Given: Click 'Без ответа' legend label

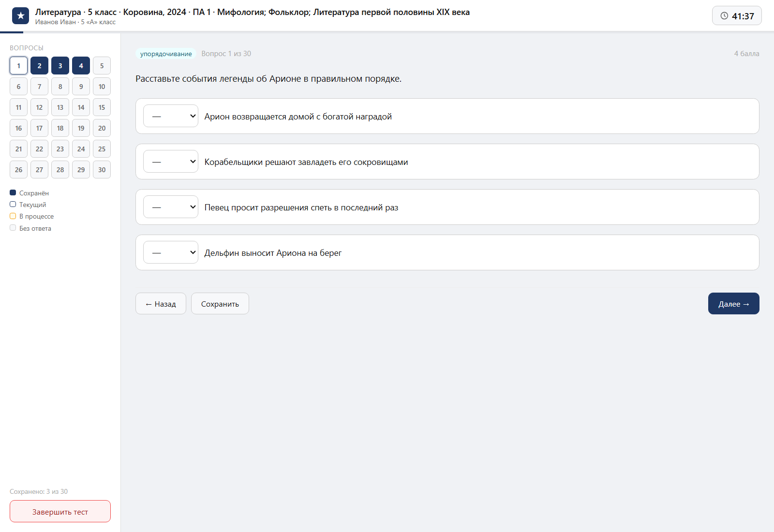Looking at the screenshot, I should (35, 228).
